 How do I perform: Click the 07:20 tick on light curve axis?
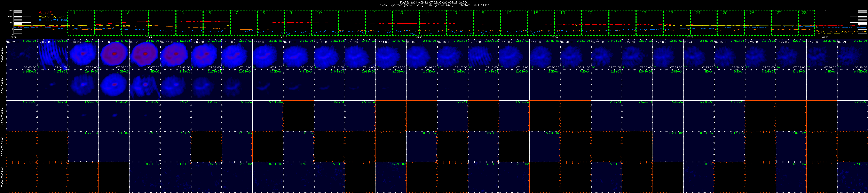555,37
